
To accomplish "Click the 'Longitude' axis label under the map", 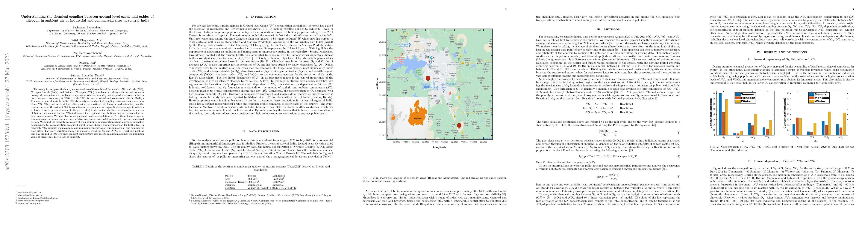I will pyautogui.click(x=439, y=147).
